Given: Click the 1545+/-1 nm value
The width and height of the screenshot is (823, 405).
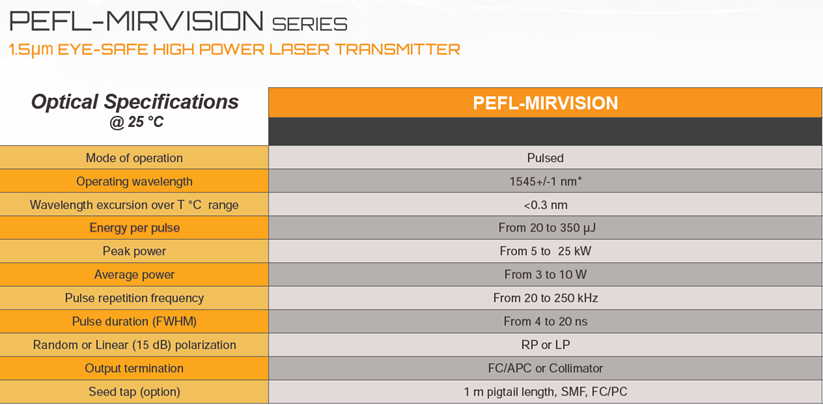Looking at the screenshot, I should tap(545, 182).
